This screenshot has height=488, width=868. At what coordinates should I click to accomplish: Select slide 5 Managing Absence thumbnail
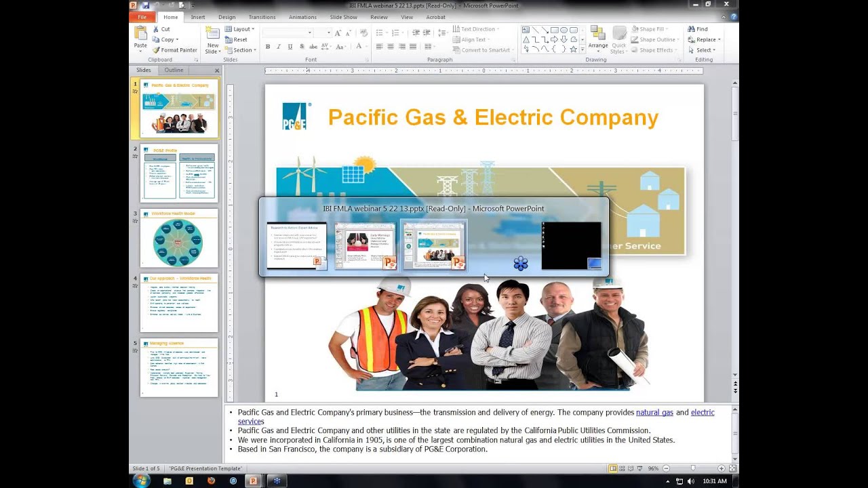click(179, 368)
